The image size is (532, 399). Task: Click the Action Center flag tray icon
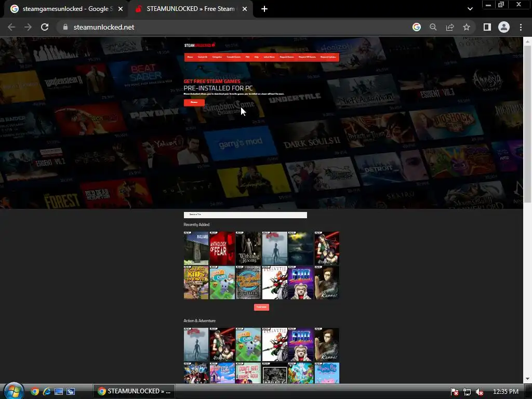coord(455,392)
